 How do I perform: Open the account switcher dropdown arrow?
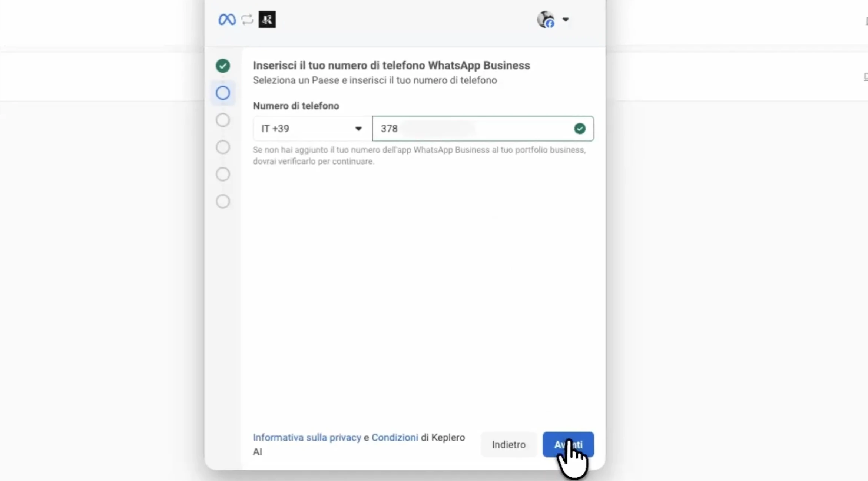tap(565, 19)
